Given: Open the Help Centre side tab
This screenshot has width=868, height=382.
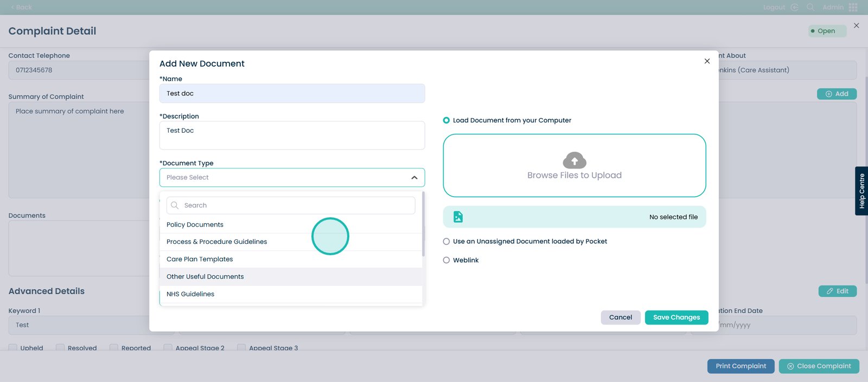Looking at the screenshot, I should [x=861, y=191].
